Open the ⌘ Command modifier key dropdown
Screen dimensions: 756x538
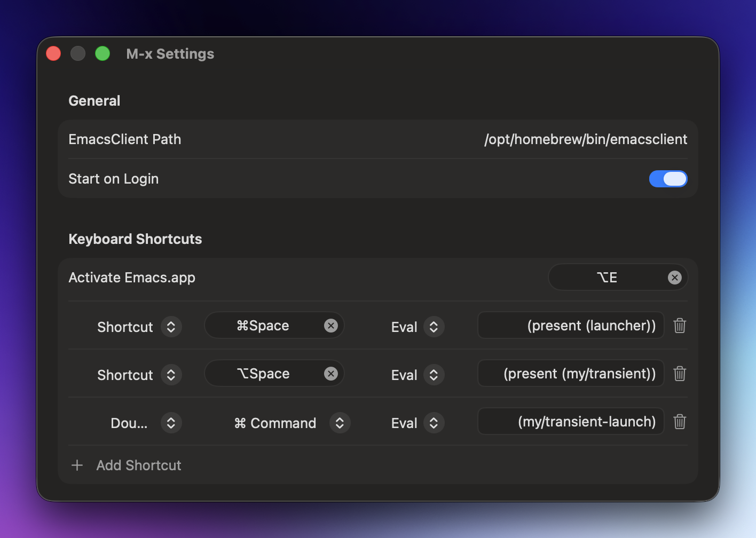pyautogui.click(x=340, y=423)
